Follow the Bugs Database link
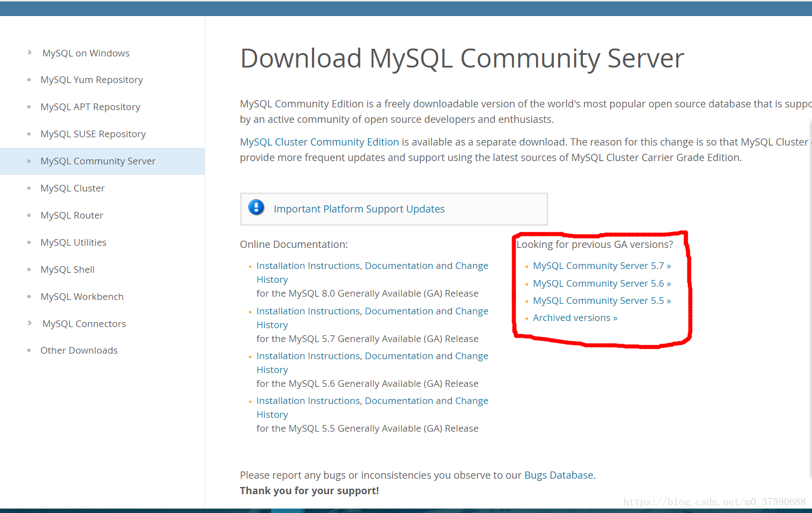Image resolution: width=812 pixels, height=513 pixels. [559, 475]
